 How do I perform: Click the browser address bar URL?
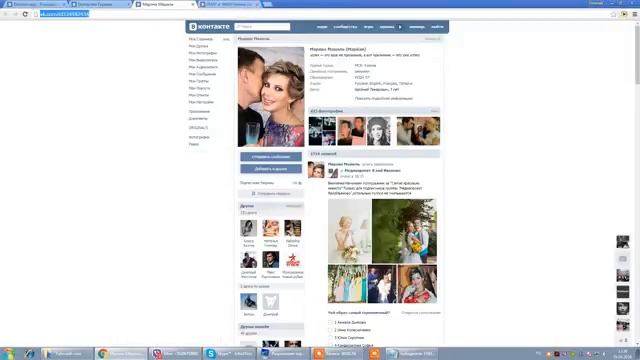click(x=64, y=14)
